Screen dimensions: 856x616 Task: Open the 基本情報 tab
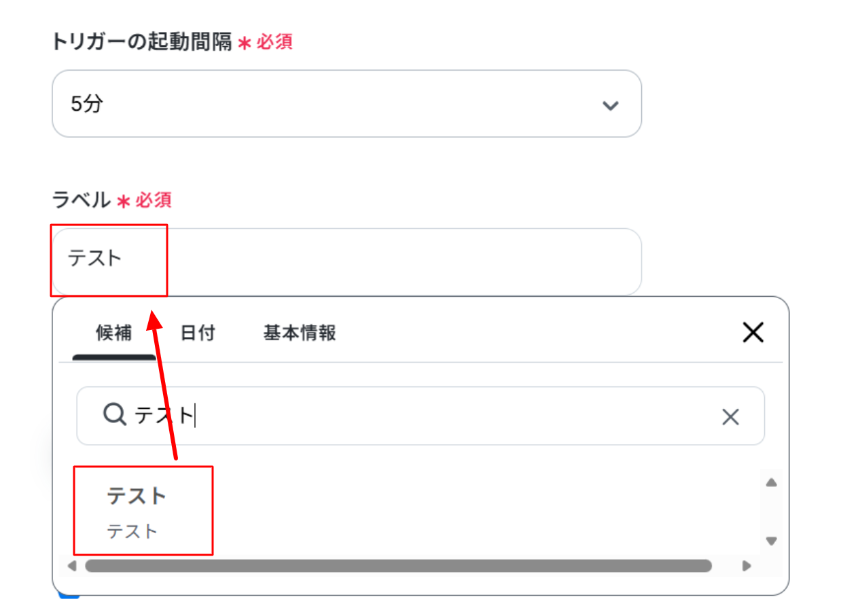point(300,333)
